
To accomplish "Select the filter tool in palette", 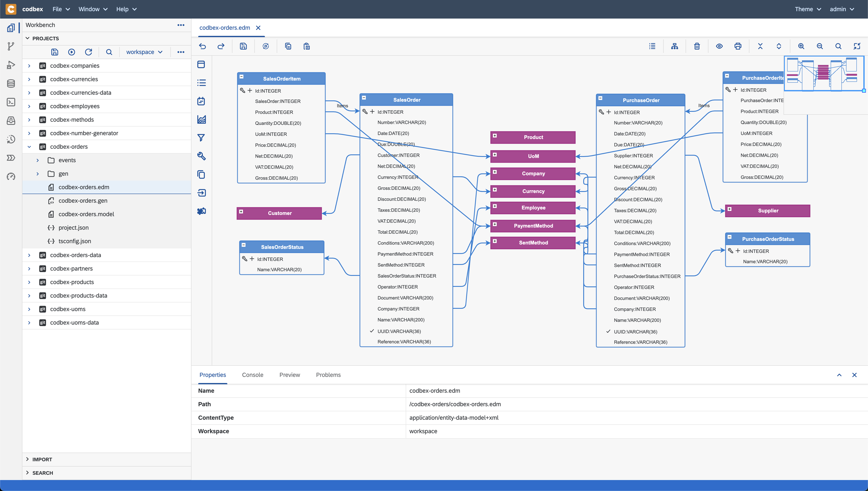I will pos(201,138).
